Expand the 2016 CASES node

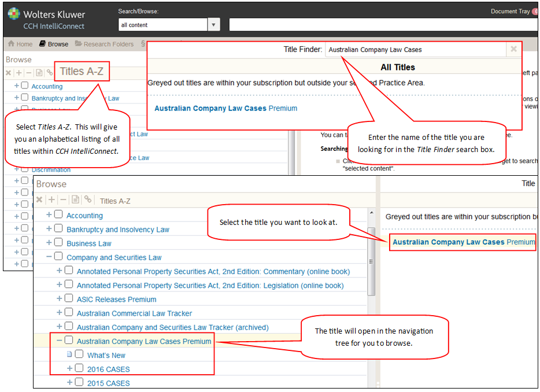(69, 368)
